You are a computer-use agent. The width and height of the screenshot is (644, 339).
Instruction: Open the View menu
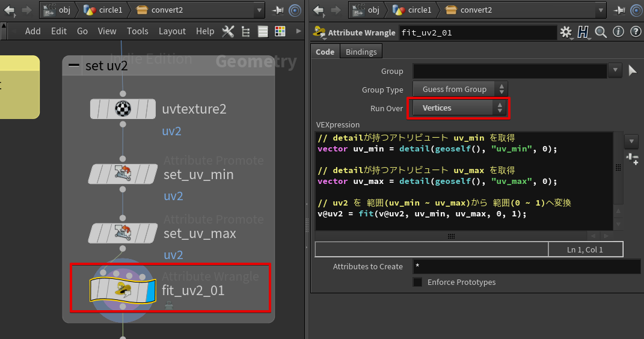pos(107,31)
